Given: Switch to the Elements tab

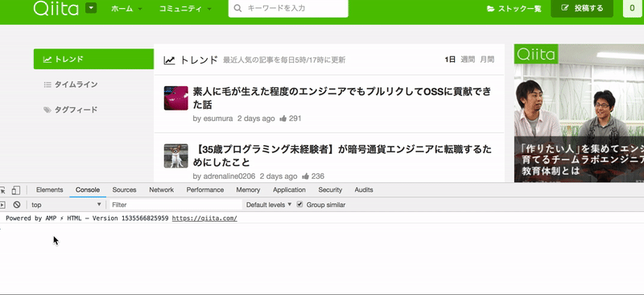Looking at the screenshot, I should point(50,189).
